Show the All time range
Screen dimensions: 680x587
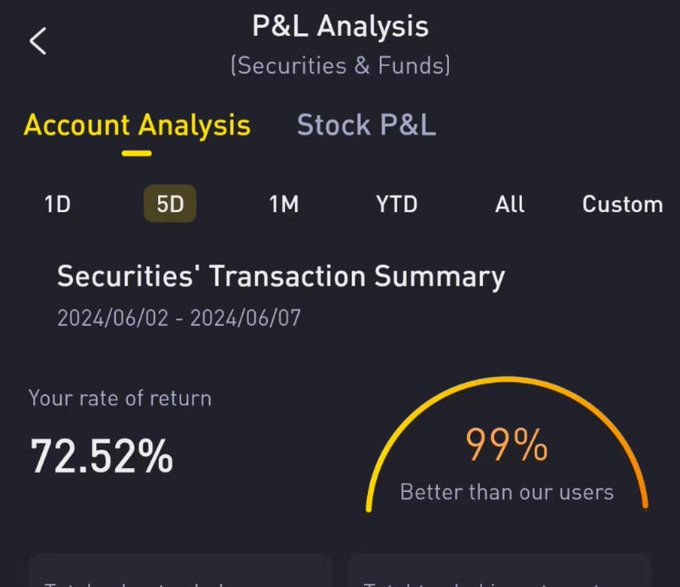509,205
